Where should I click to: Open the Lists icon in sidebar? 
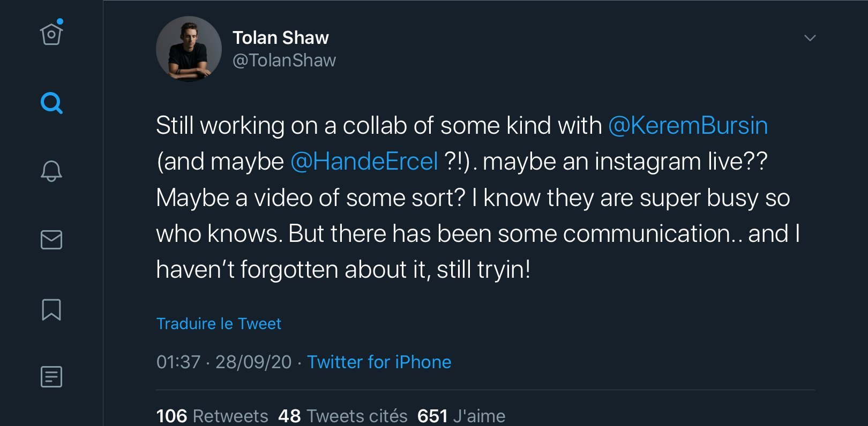point(51,377)
